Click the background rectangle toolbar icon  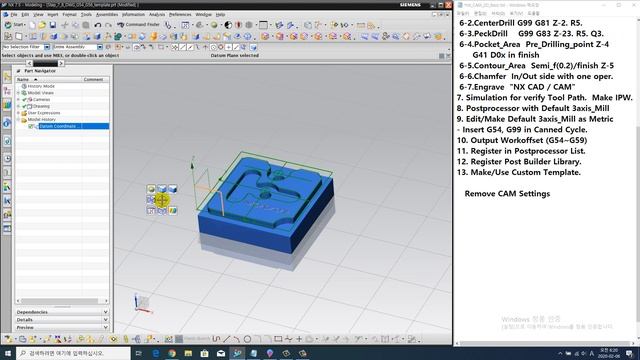click(x=263, y=25)
